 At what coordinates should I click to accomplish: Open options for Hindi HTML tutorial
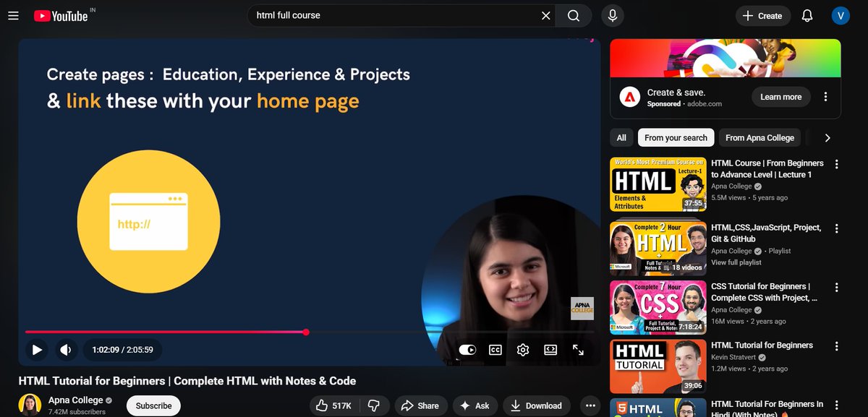coord(837,405)
